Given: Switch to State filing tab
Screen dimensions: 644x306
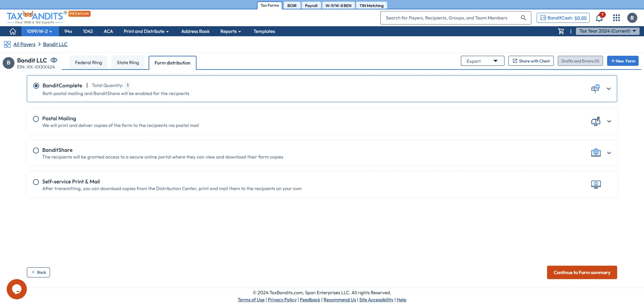Looking at the screenshot, I should [x=128, y=62].
